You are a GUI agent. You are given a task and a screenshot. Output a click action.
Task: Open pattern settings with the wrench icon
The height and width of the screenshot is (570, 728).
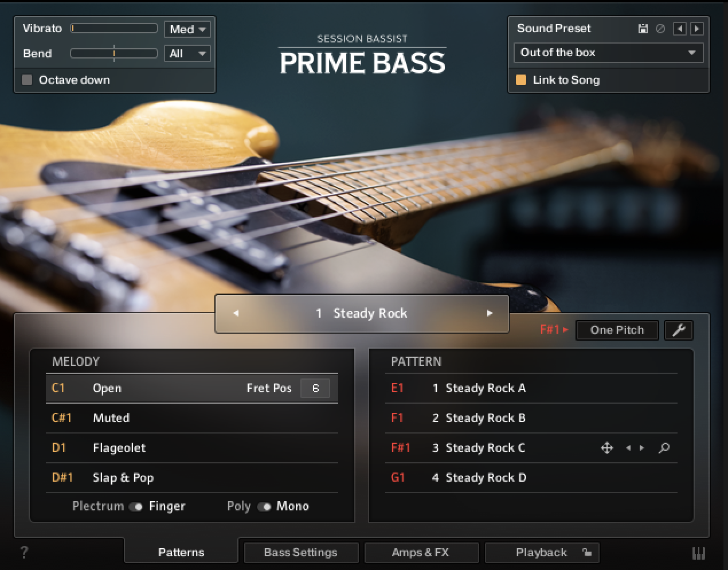tap(679, 330)
